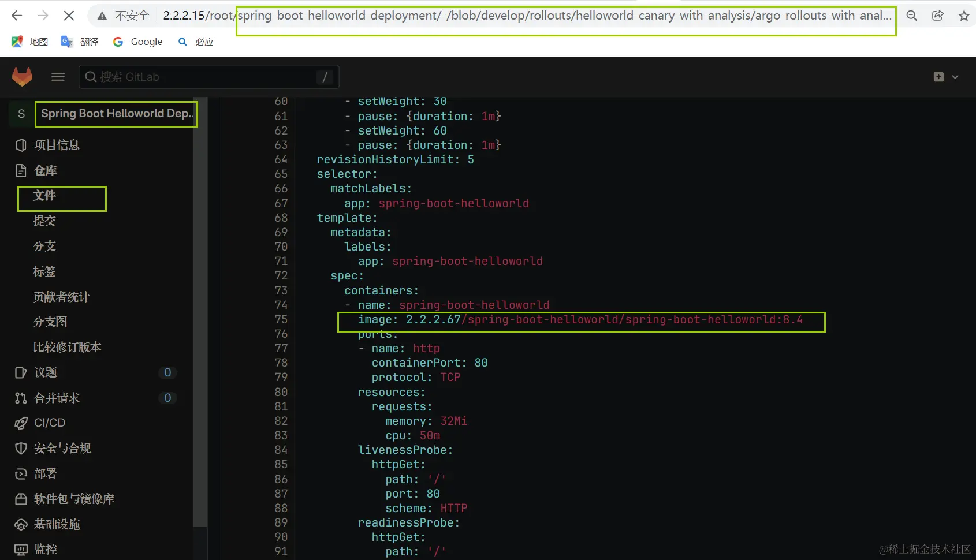Open 部署 in sidebar

[x=46, y=473]
